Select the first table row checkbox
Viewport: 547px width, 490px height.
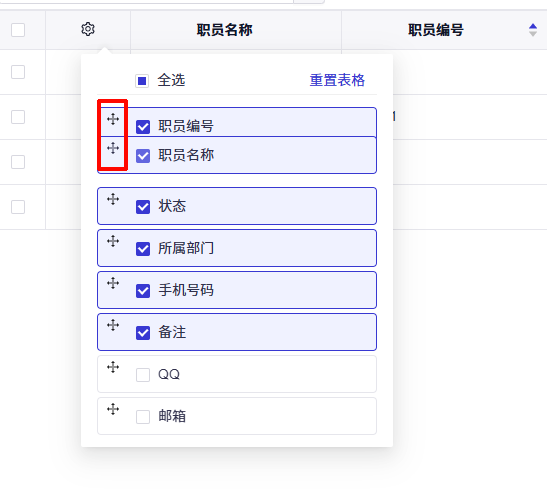tap(18, 72)
